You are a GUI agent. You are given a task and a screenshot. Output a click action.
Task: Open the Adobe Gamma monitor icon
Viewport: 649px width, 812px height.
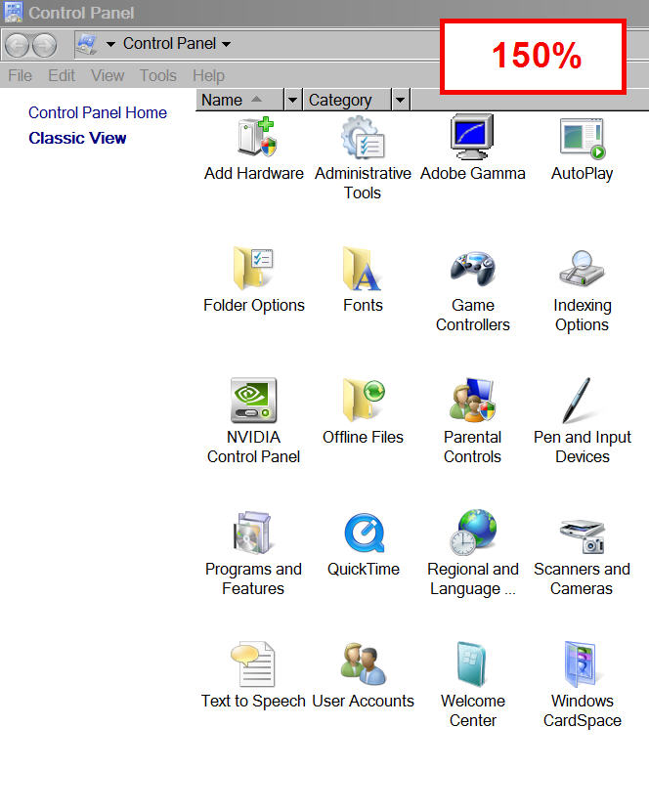[471, 137]
